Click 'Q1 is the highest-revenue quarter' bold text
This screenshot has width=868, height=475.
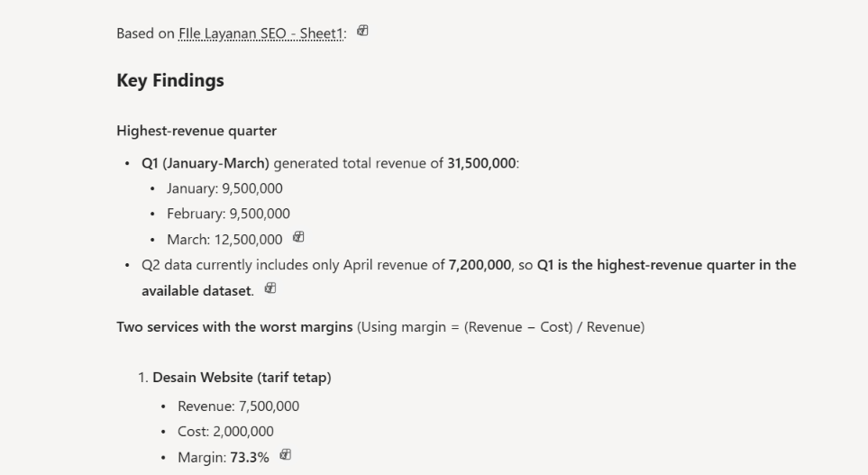tap(645, 265)
